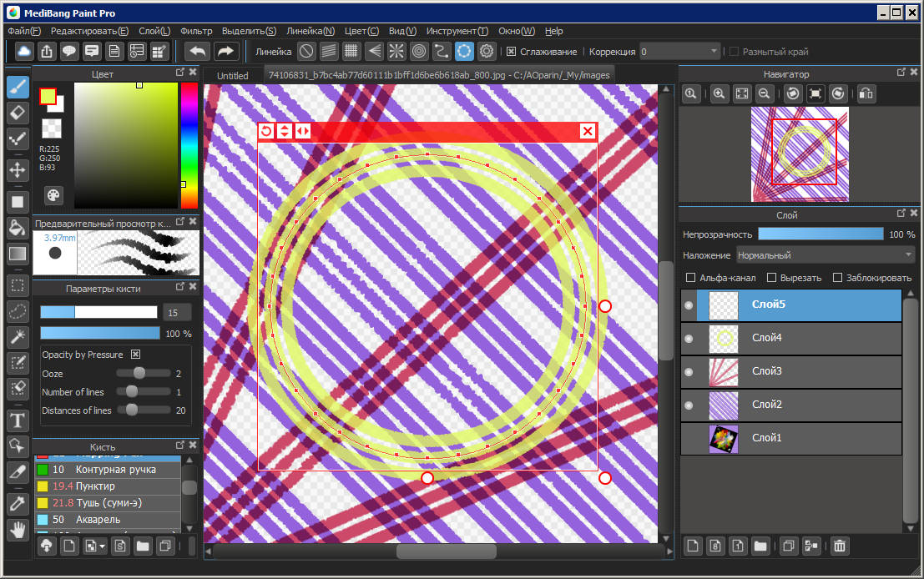The height and width of the screenshot is (579, 924).
Task: Click the Непрозрачность opacity slider
Action: [x=820, y=234]
